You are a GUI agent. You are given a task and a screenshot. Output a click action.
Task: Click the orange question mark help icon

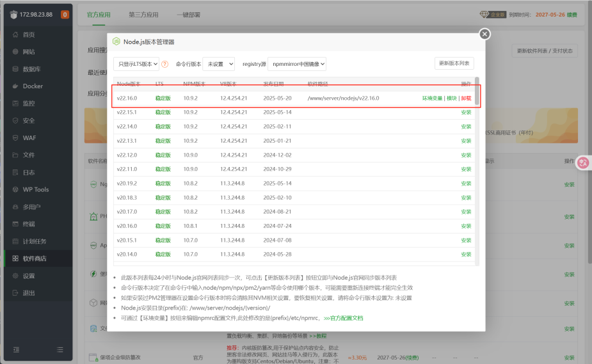coord(165,64)
